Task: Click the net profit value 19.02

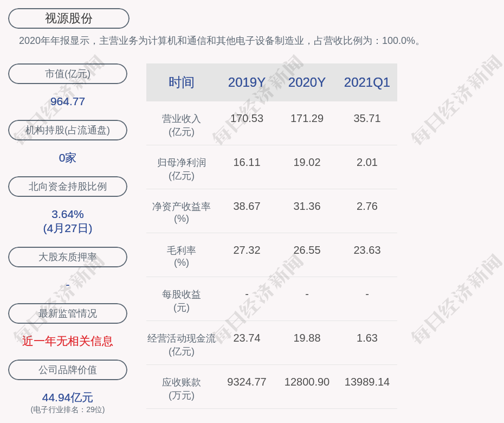Action: (307, 163)
